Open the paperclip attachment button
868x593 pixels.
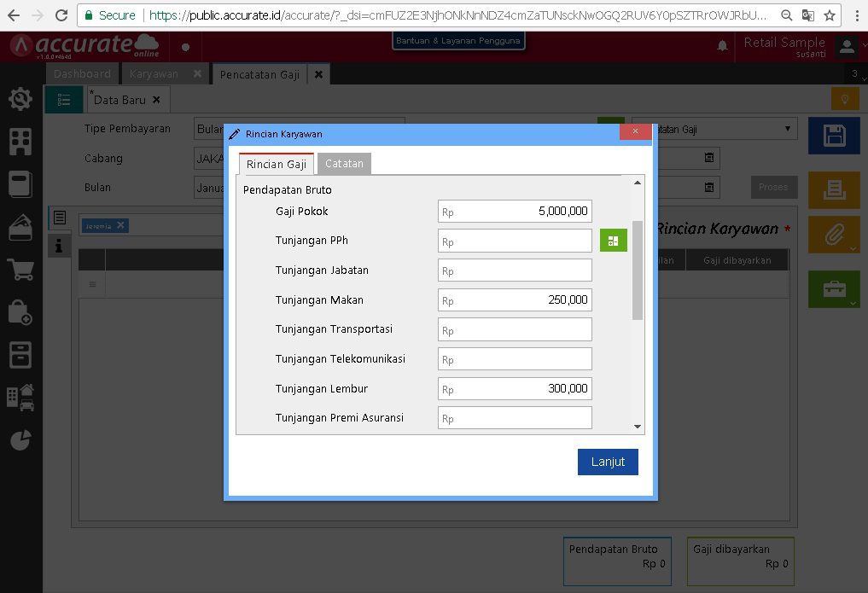[834, 234]
